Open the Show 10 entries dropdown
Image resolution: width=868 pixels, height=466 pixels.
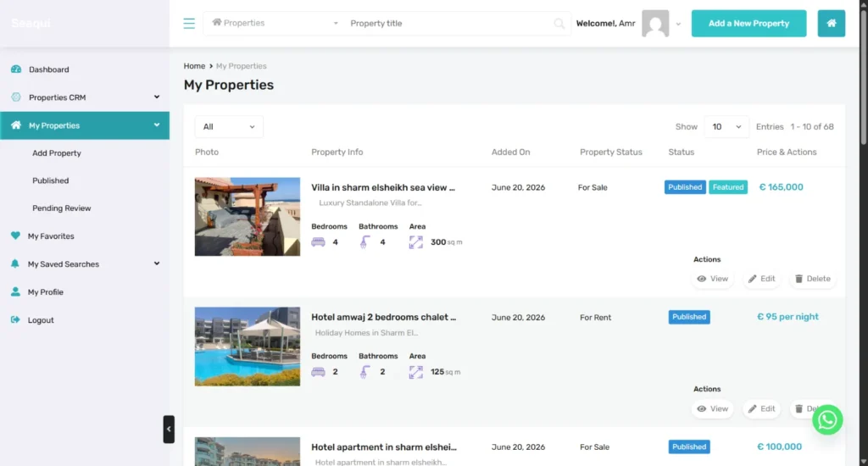click(726, 127)
